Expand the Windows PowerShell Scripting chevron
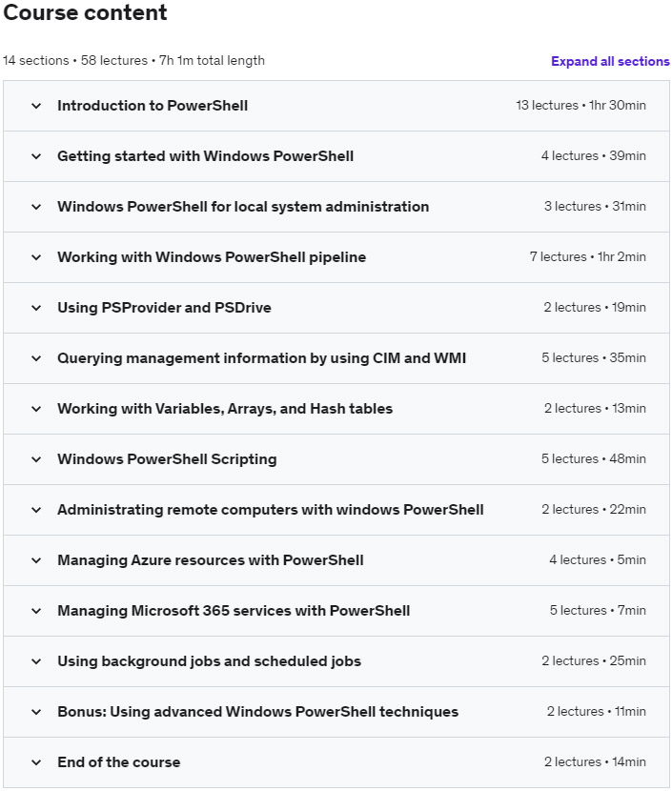 pos(36,459)
